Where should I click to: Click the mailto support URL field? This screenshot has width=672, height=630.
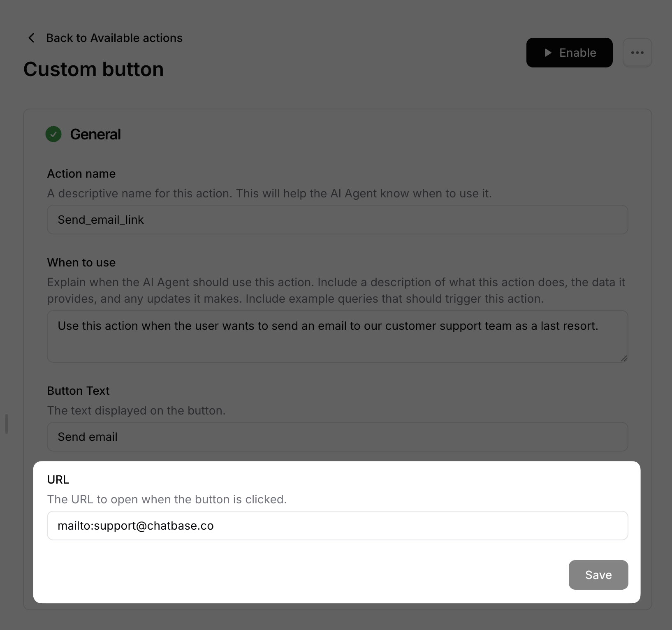point(337,525)
